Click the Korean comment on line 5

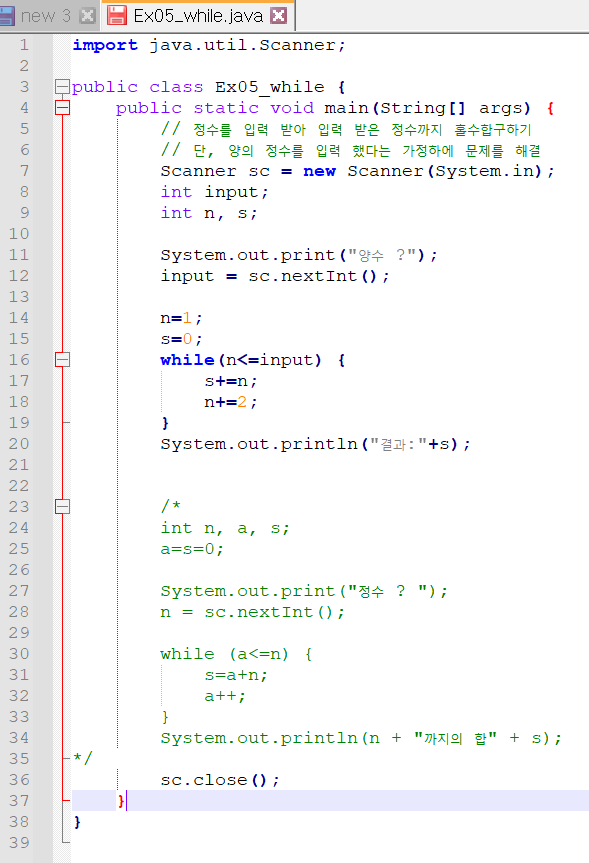pyautogui.click(x=346, y=129)
